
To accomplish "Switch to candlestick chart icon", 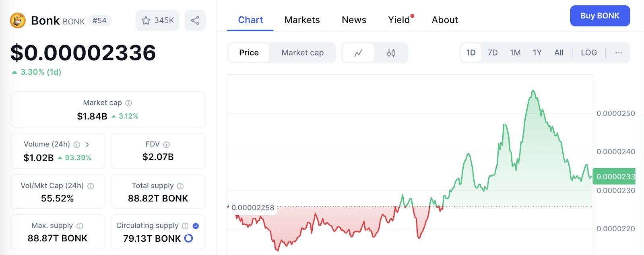I will (391, 53).
